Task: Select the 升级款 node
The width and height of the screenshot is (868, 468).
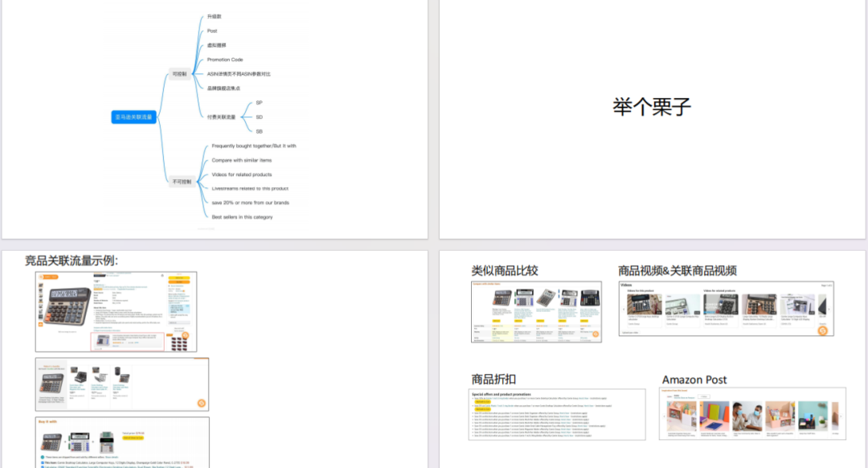Action: point(215,17)
